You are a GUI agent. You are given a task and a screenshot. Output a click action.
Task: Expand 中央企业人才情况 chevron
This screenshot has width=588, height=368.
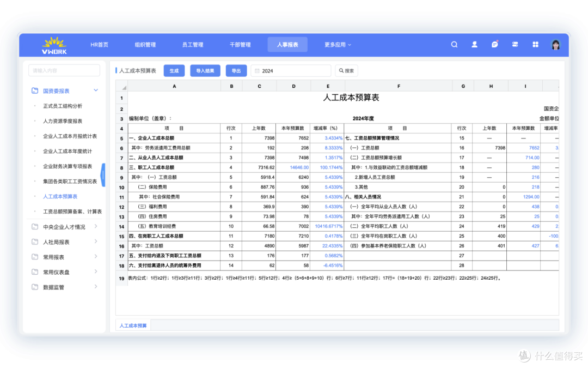coord(96,226)
